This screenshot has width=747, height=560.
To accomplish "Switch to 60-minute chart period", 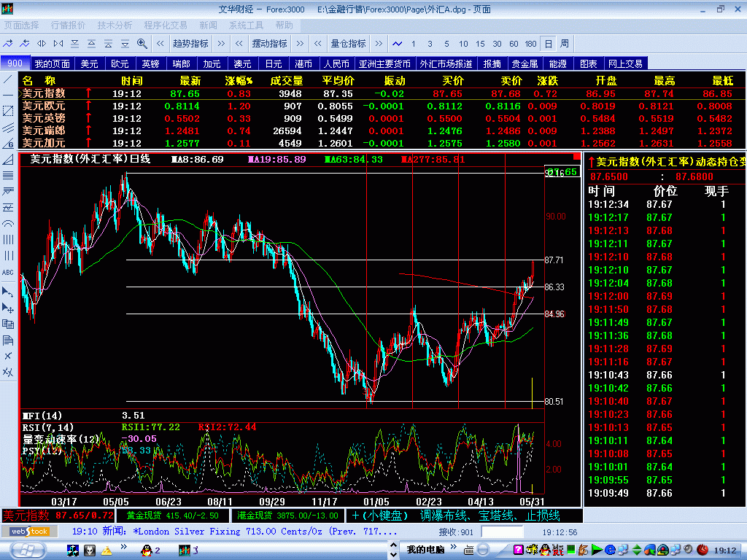I will coord(514,44).
